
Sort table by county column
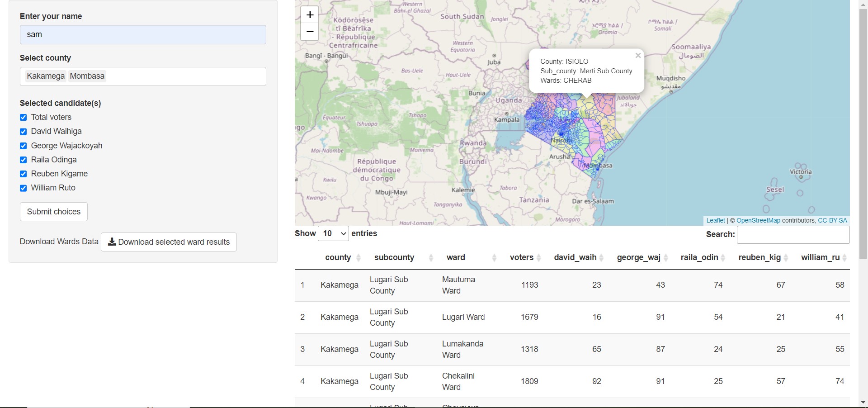point(343,257)
